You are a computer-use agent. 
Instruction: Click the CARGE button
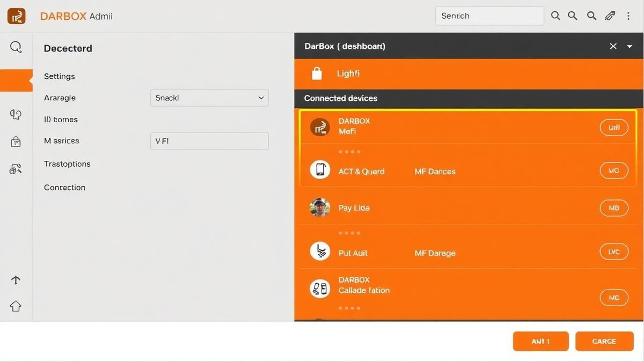[604, 341]
